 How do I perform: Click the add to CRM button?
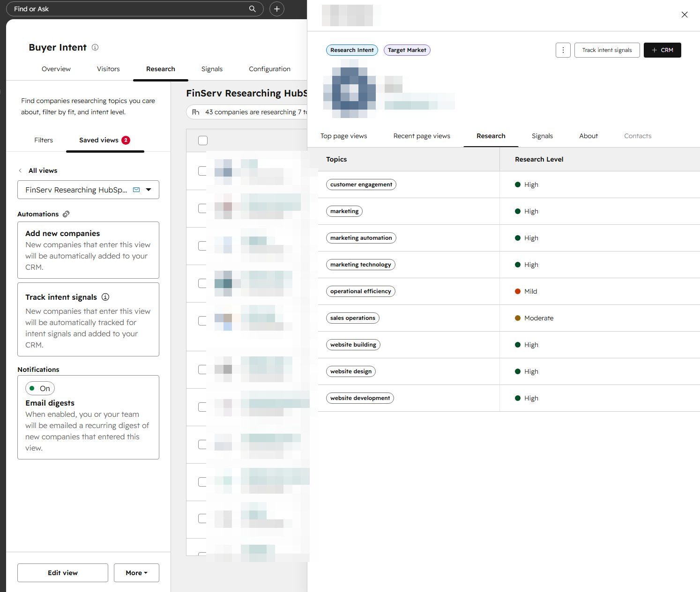pyautogui.click(x=662, y=50)
